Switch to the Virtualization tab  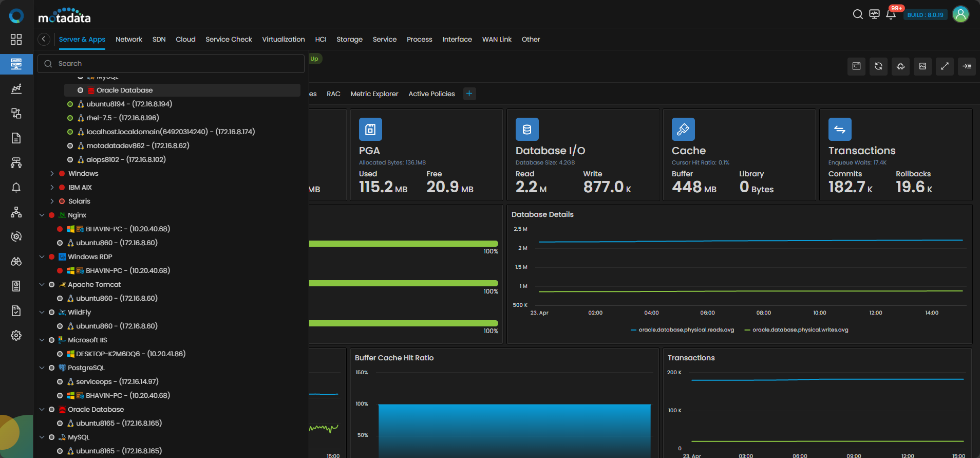[284, 39]
